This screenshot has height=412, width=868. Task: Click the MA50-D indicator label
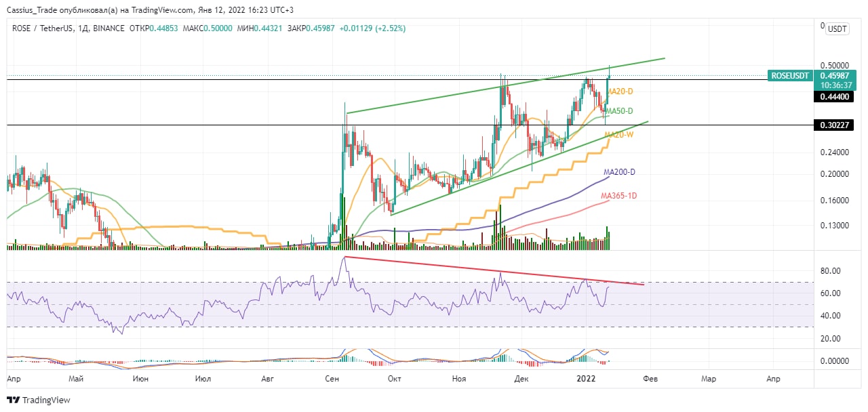coord(619,111)
